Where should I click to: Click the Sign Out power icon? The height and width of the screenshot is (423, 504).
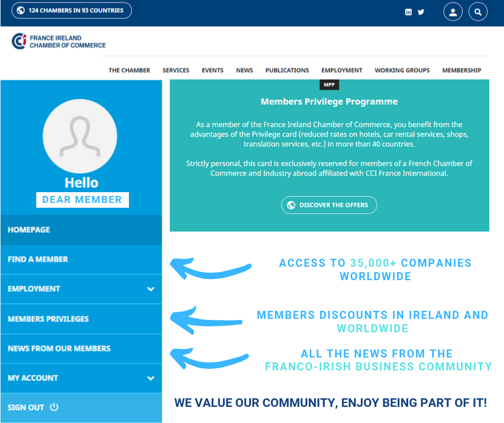[54, 407]
